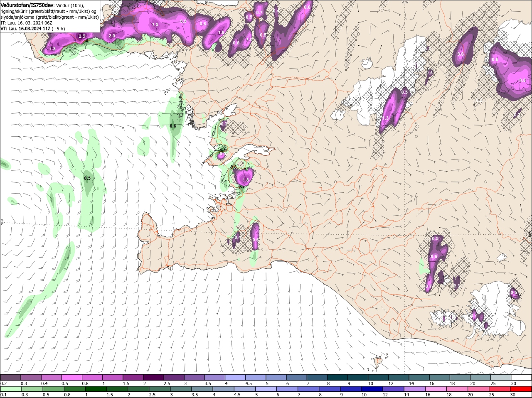Pick rain legend swatch between 4 and 4.5
Screen dimensions: 532x398
click(224, 389)
